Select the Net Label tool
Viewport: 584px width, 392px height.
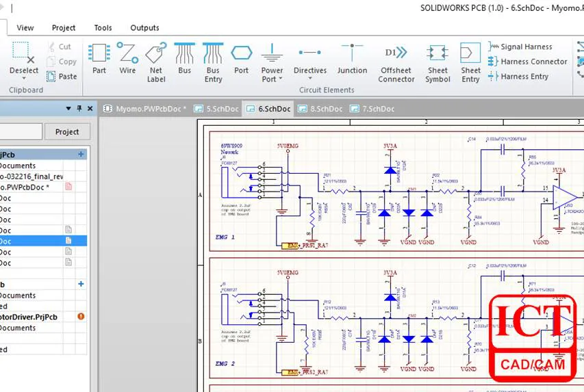pos(156,62)
